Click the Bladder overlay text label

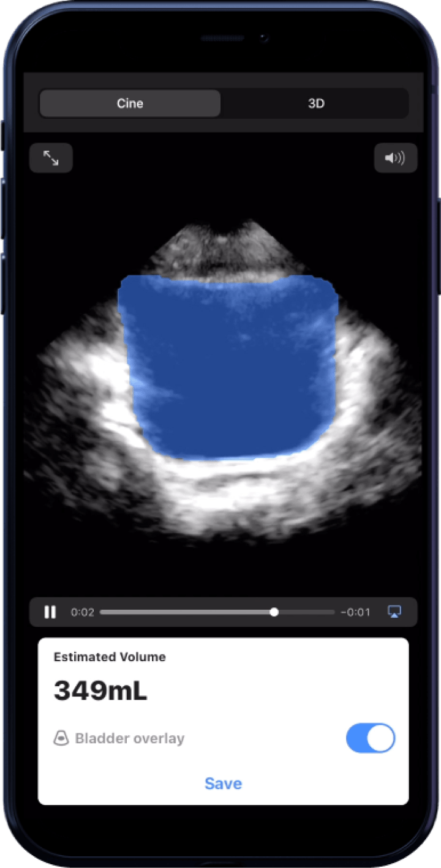pyautogui.click(x=129, y=739)
